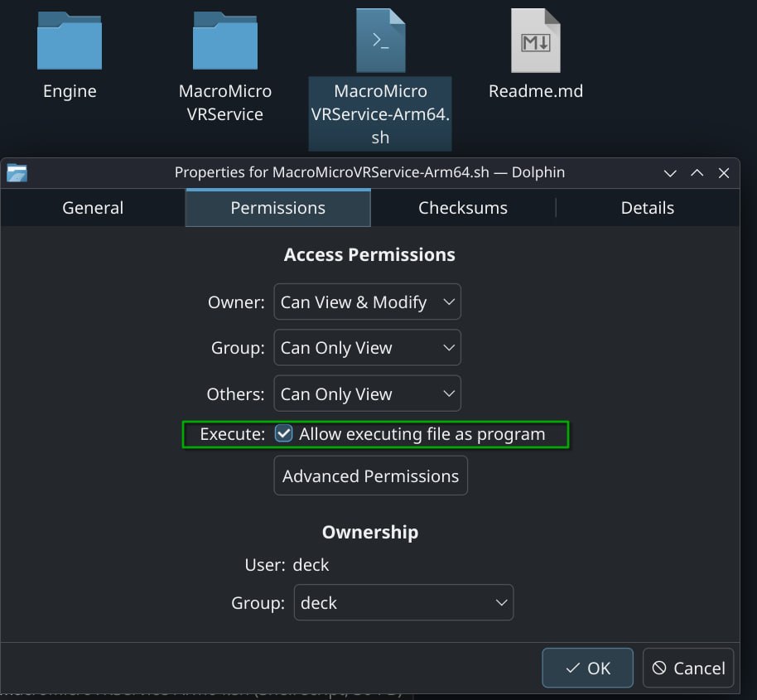Click the User value 'deck'
Viewport: 757px width, 700px height.
pos(311,565)
